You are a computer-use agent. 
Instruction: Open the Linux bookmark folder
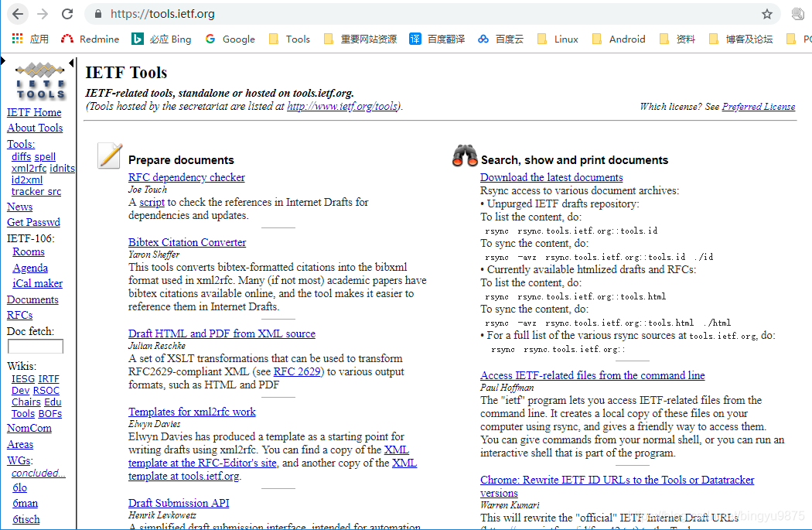[558, 39]
